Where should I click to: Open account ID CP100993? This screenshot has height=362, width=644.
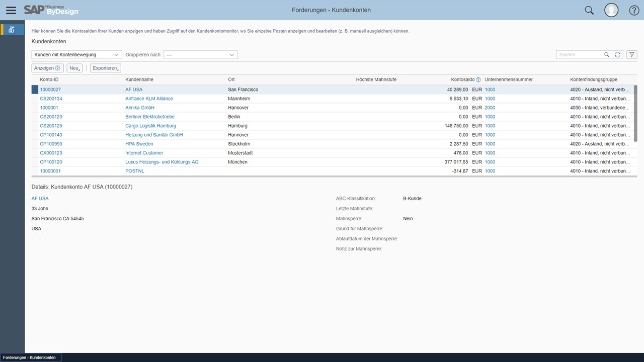51,144
